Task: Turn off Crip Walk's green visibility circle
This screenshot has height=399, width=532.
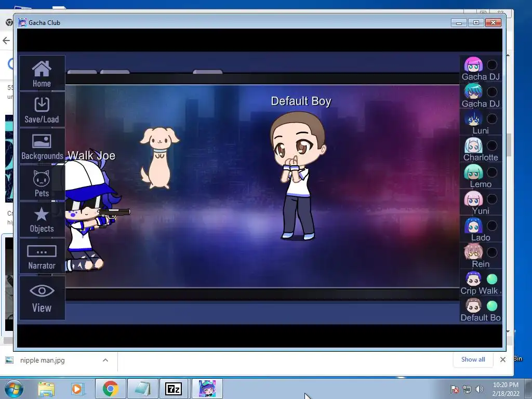Action: 492,279
